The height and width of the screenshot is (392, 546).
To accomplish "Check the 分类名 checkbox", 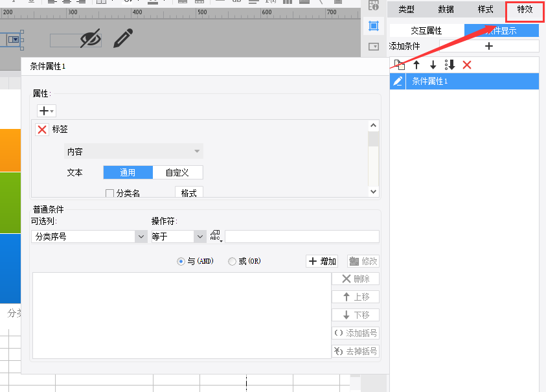I will pos(109,193).
